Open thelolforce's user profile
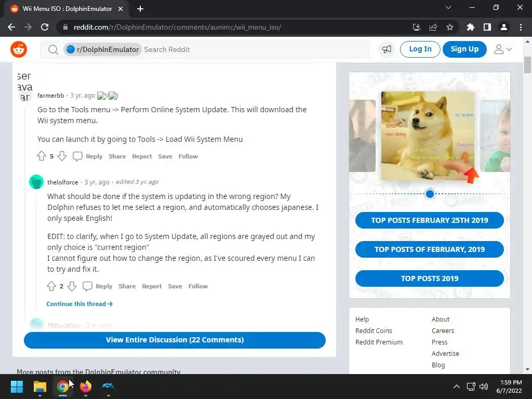The image size is (532, 399). 63,182
